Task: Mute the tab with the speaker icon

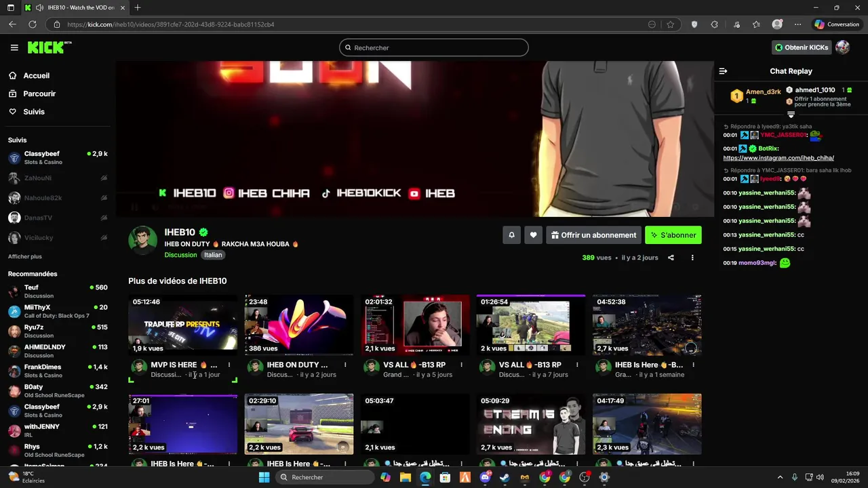Action: click(40, 7)
